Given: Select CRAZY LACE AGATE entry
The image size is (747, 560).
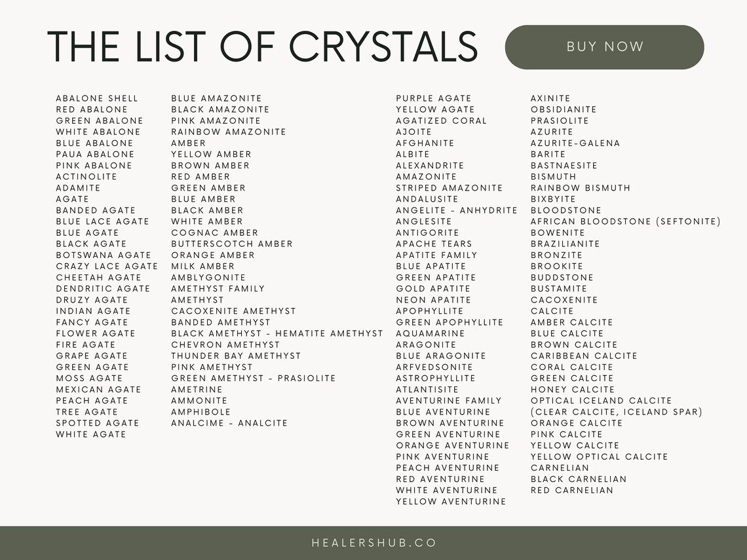Looking at the screenshot, I should (x=107, y=266).
